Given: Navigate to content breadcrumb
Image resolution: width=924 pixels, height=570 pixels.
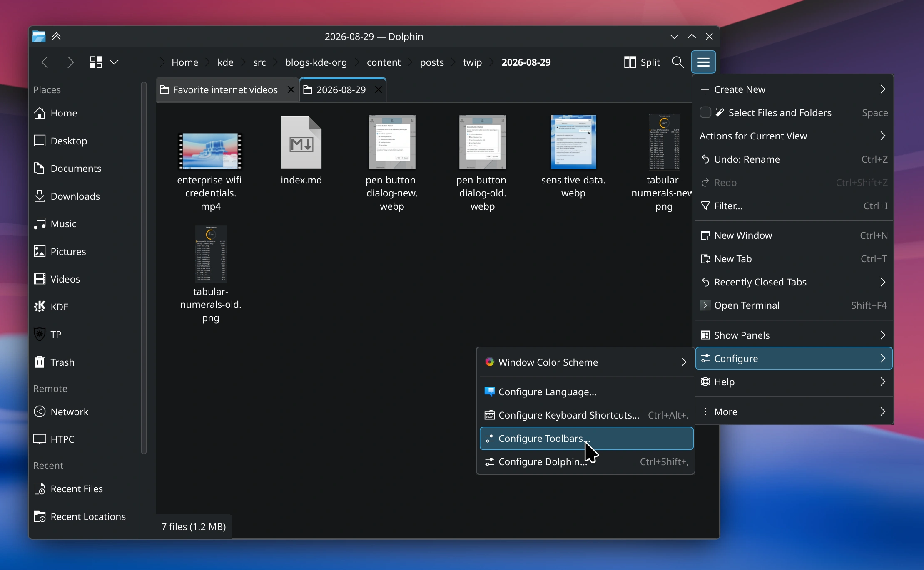Looking at the screenshot, I should [x=384, y=62].
